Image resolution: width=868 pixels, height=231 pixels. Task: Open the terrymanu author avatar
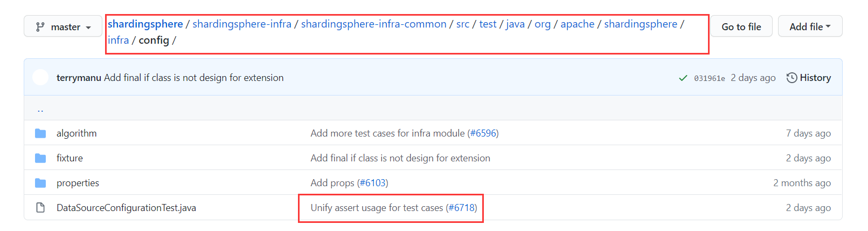tap(40, 77)
